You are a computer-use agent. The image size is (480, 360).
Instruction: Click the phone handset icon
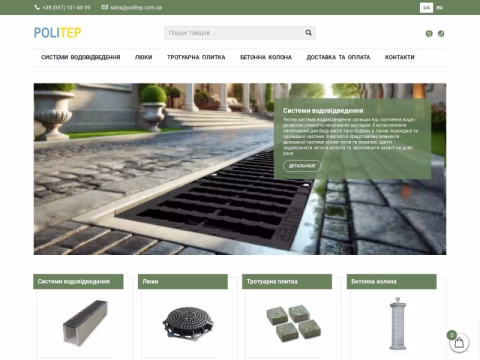coord(37,7)
